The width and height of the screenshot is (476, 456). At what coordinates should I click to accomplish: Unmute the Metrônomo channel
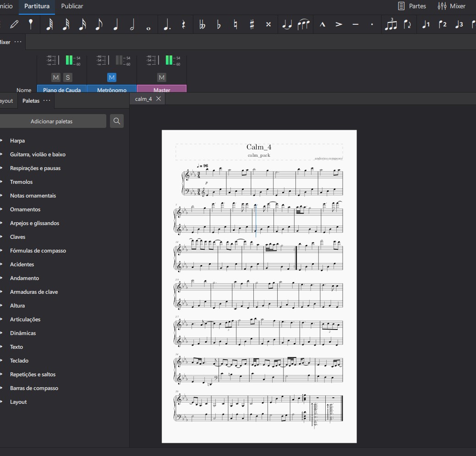click(112, 77)
